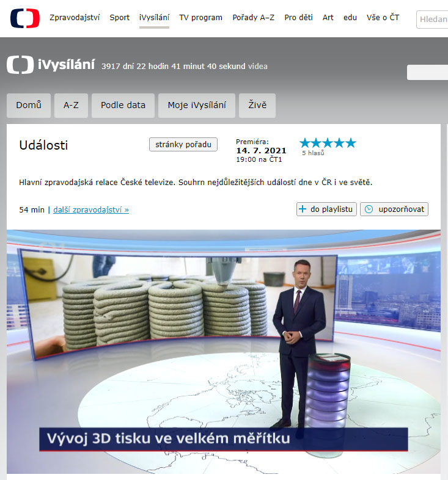Open the Pro děti section
Image resolution: width=448 pixels, height=480 pixels.
pyautogui.click(x=298, y=18)
